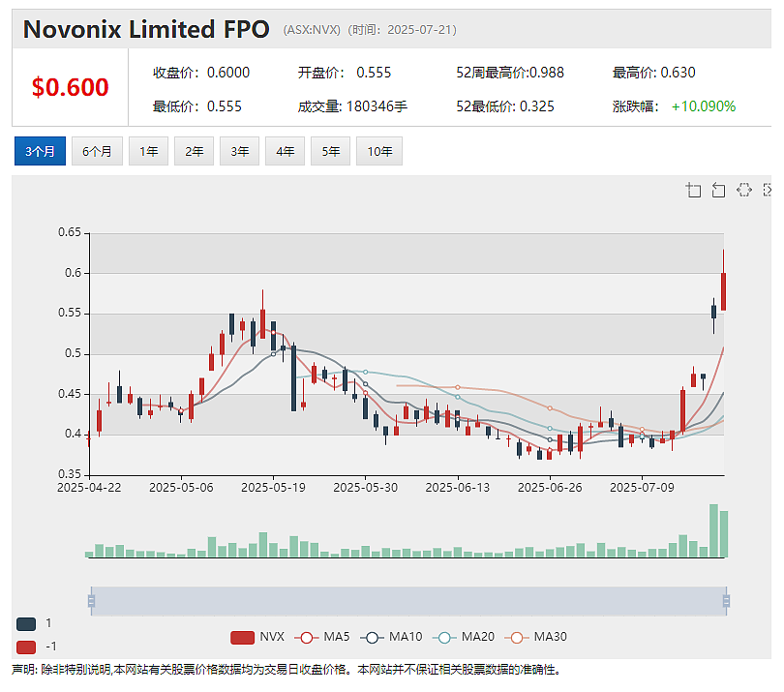Click the zoom reset back icon
Viewport: 784px width, 692px height.
pos(718,190)
